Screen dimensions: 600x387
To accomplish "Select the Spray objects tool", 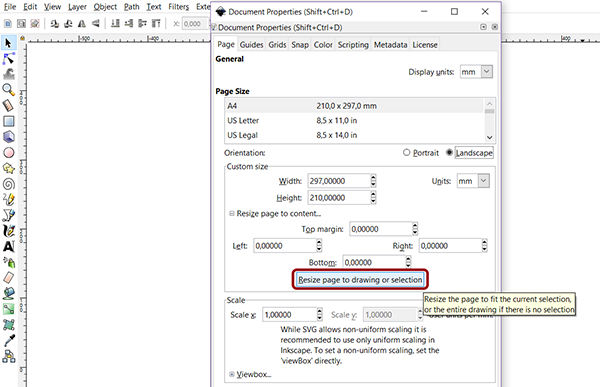I will click(8, 262).
